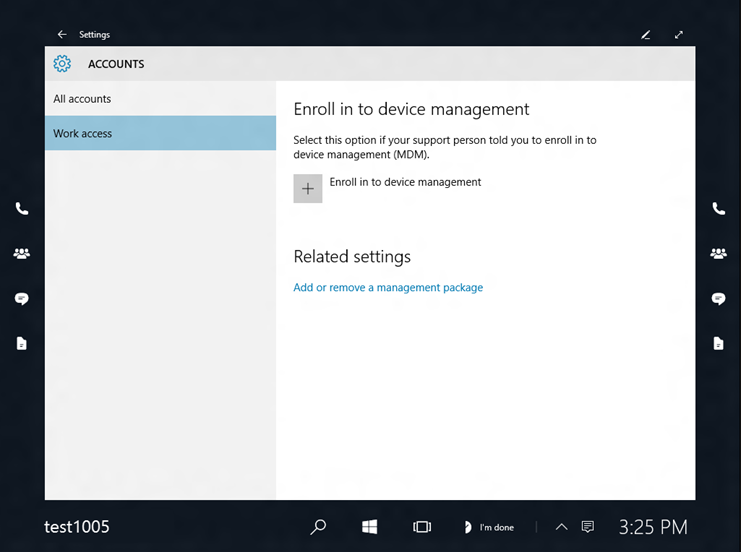Open the document icon on left edge

pyautogui.click(x=21, y=344)
